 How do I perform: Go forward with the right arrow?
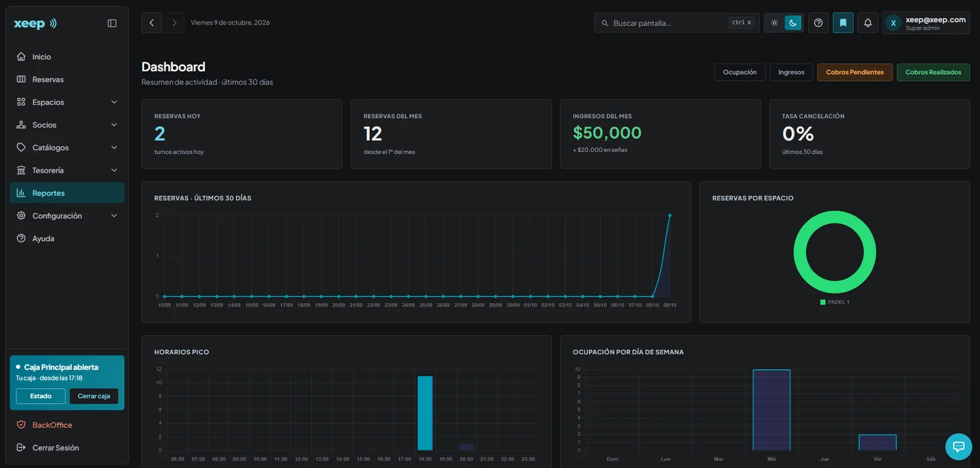(175, 23)
